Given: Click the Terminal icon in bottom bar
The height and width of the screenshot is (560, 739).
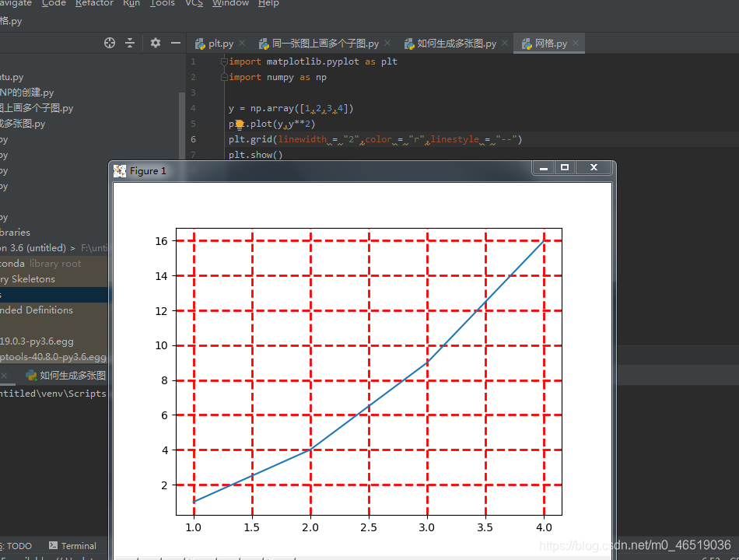Looking at the screenshot, I should [53, 545].
